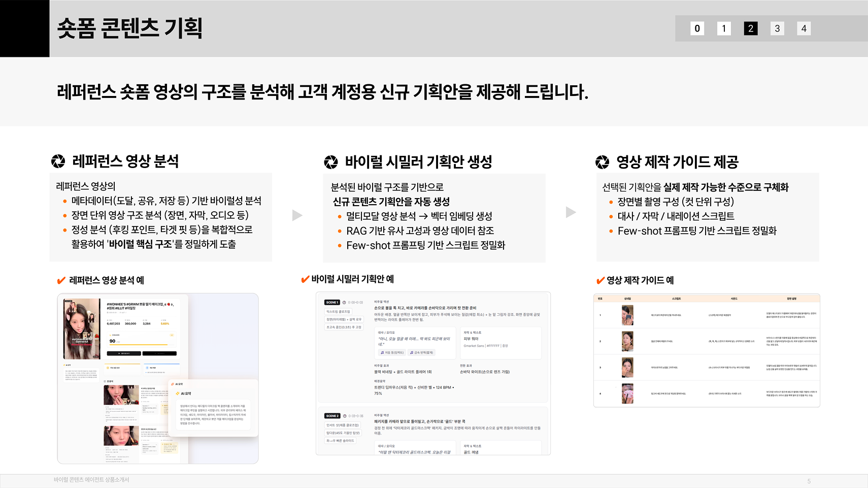
Task: Select the highlighted page tab 2
Action: (750, 28)
